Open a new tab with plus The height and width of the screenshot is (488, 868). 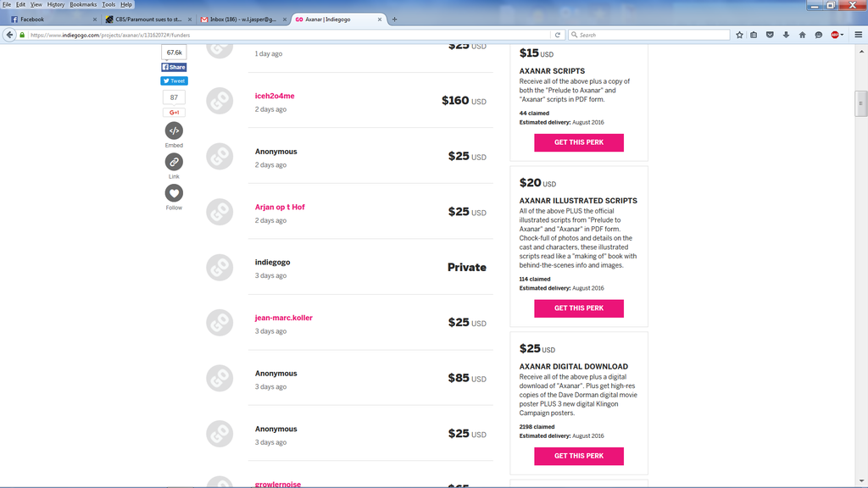coord(395,19)
